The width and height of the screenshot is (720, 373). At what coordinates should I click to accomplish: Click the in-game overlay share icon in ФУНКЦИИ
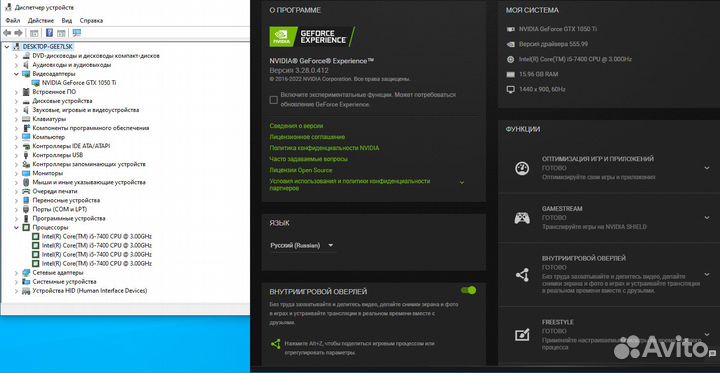coord(522,275)
